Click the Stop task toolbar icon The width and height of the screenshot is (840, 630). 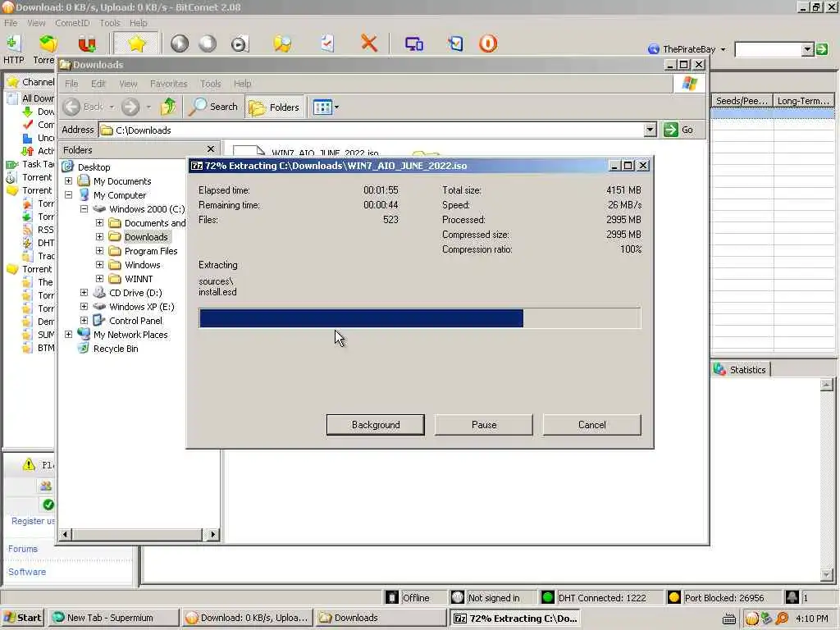(x=208, y=43)
